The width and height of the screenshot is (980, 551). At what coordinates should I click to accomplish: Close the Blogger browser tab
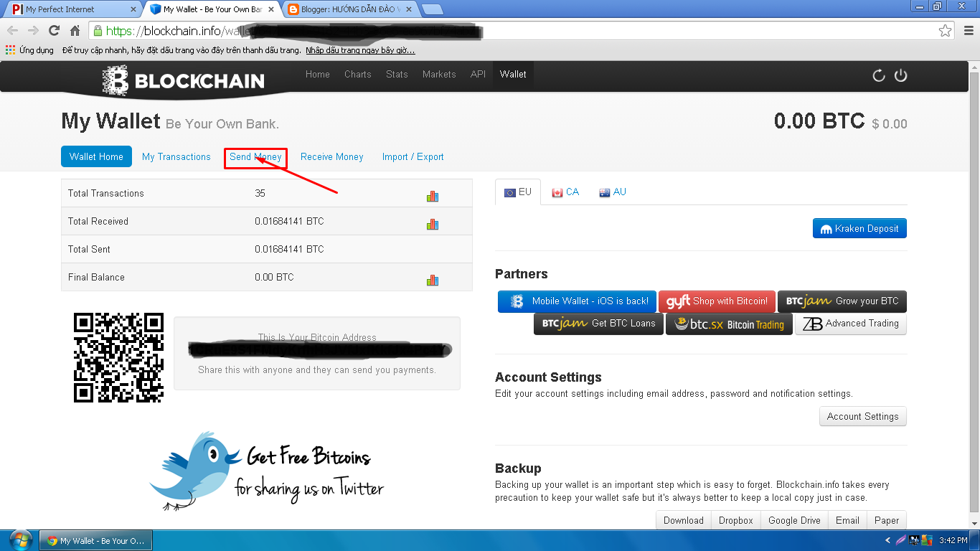(x=409, y=9)
